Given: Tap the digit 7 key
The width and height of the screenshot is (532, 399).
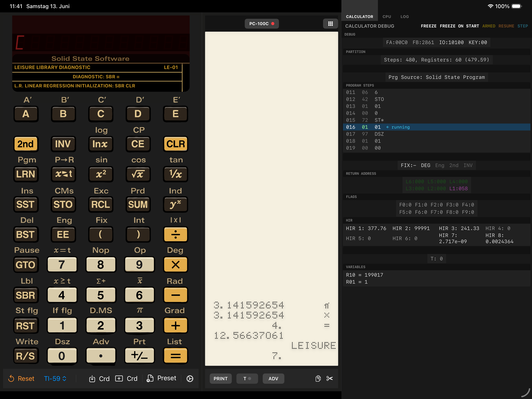Looking at the screenshot, I should pos(62,265).
